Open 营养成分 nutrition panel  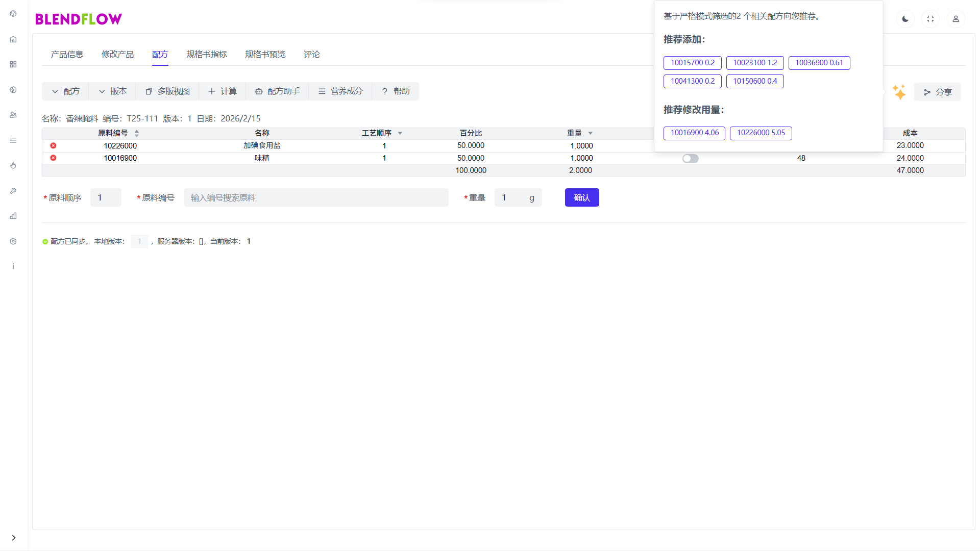click(x=340, y=91)
